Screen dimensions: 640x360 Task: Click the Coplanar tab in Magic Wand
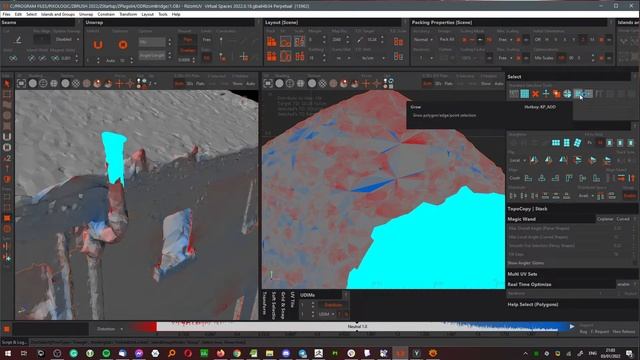coord(605,219)
